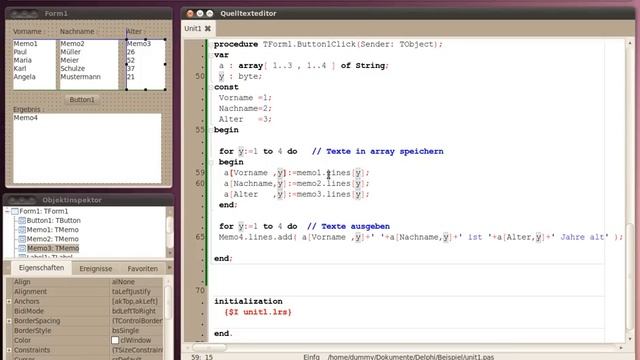Maximize the Quelltexteditor window
The image size is (640, 360).
click(209, 13)
